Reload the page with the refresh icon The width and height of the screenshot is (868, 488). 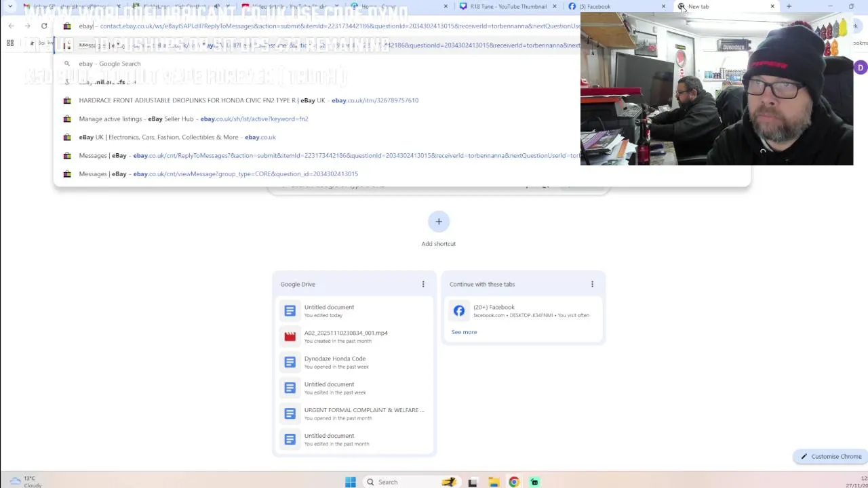pos(44,26)
